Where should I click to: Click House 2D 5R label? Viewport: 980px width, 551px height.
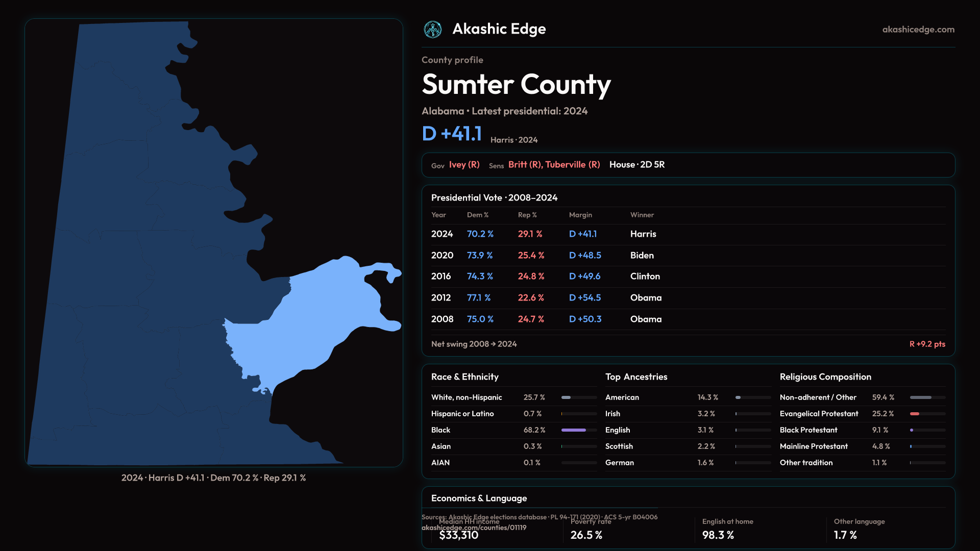pyautogui.click(x=636, y=165)
